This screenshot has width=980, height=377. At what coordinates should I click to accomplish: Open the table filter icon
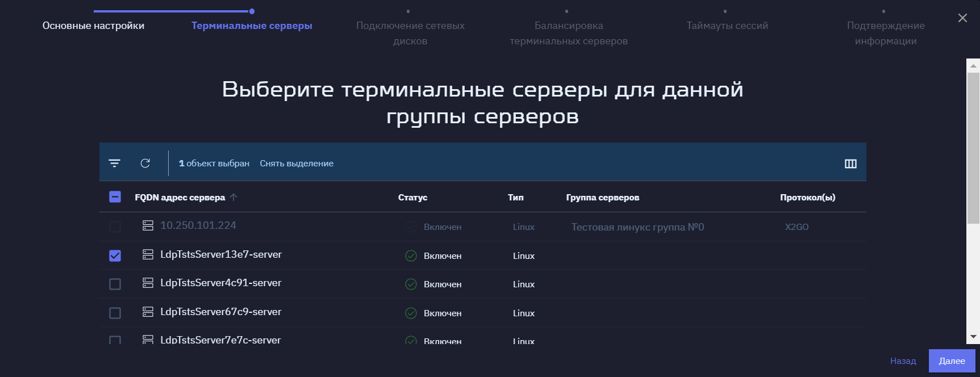[x=114, y=164]
